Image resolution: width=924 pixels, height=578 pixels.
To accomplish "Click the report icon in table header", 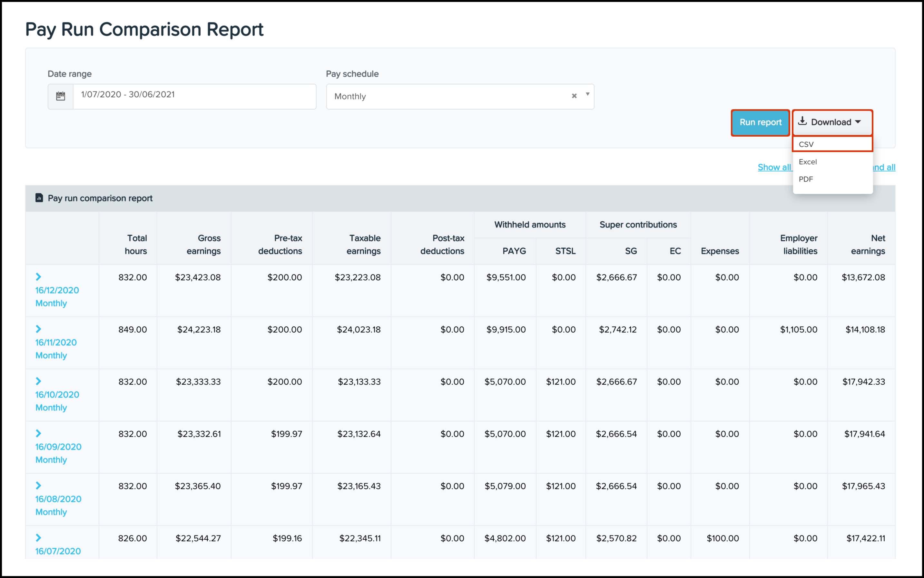I will coord(39,197).
